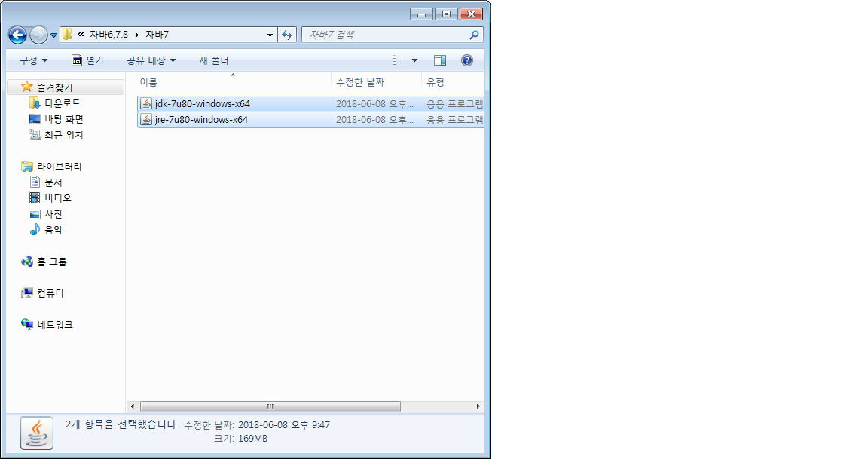Viewport: 868px width, 459px height.
Task: Click the 열기 toolbar button
Action: (x=88, y=60)
